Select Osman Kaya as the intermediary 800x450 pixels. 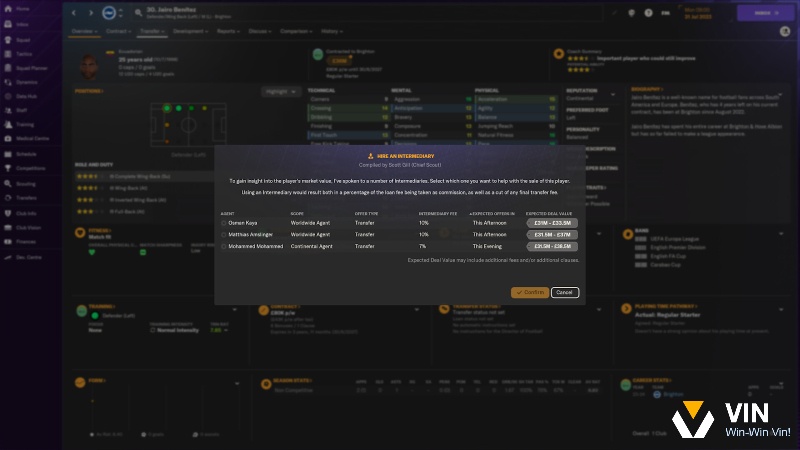point(223,223)
